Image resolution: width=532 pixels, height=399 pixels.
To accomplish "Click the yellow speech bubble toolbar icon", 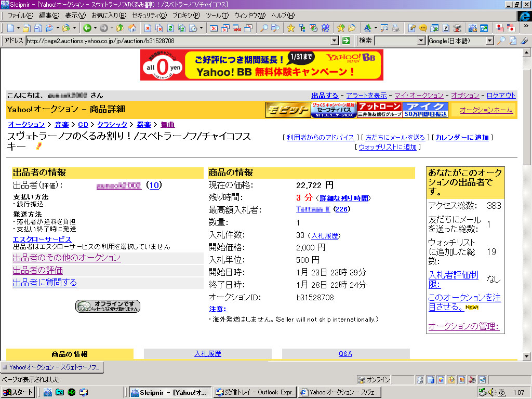I will tap(423, 28).
